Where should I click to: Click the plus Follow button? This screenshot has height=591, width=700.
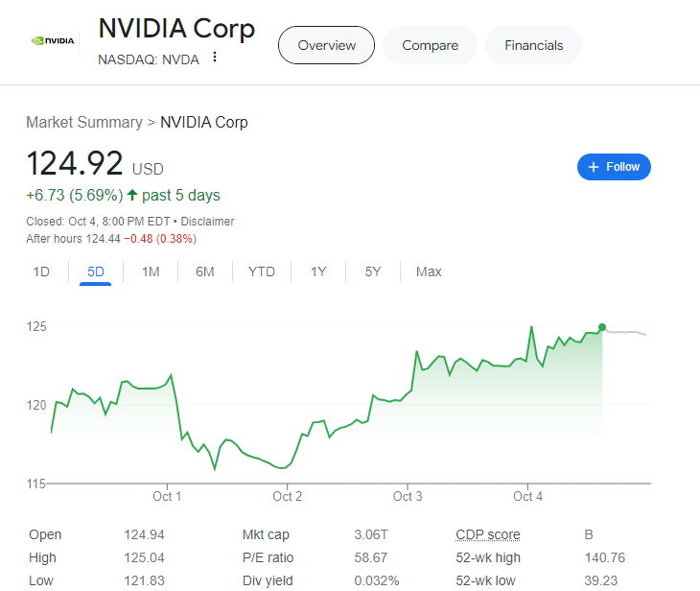614,167
